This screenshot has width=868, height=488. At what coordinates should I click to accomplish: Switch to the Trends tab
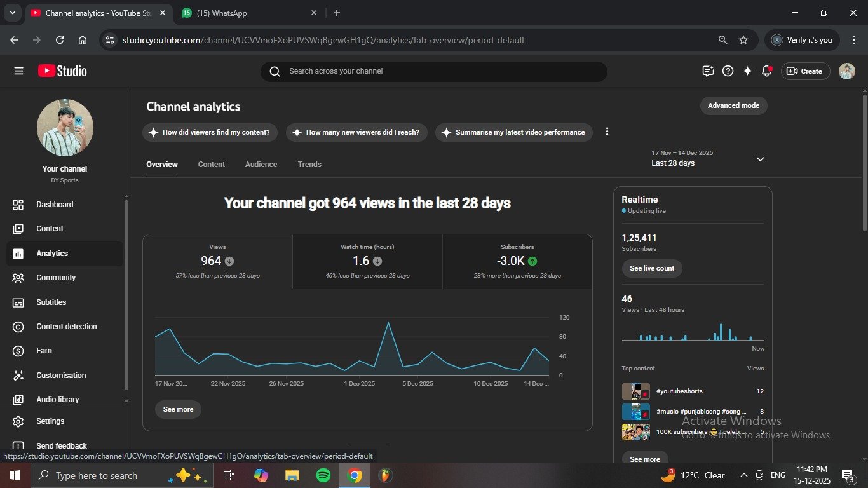point(309,165)
